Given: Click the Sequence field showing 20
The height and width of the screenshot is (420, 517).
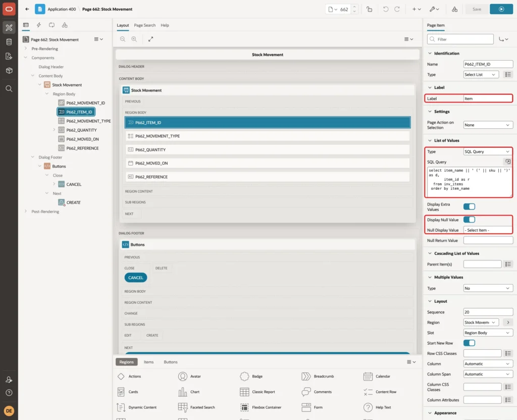Looking at the screenshot, I should (488, 312).
